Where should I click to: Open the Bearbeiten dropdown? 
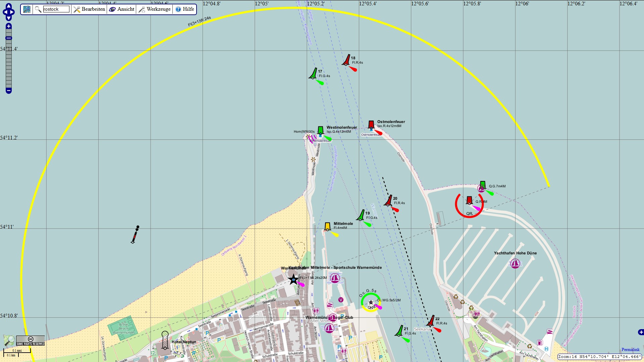(x=92, y=9)
